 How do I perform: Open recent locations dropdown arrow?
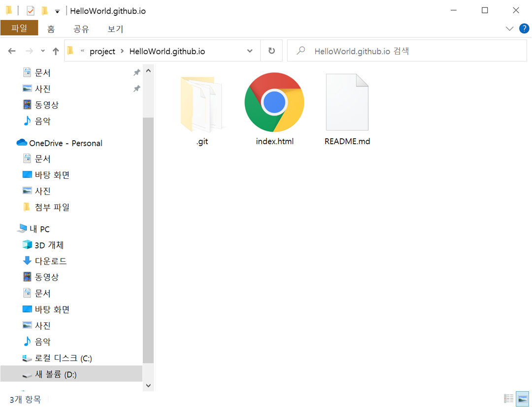coord(43,51)
